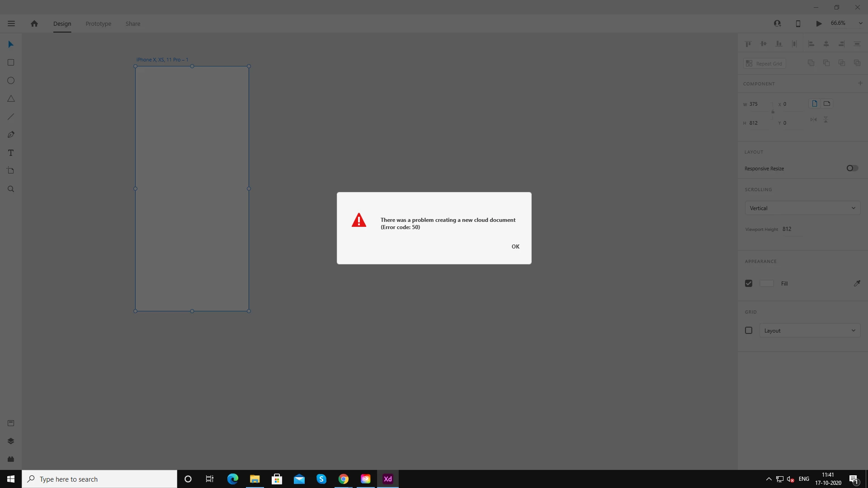
Task: Select the Pen tool
Action: point(11,135)
